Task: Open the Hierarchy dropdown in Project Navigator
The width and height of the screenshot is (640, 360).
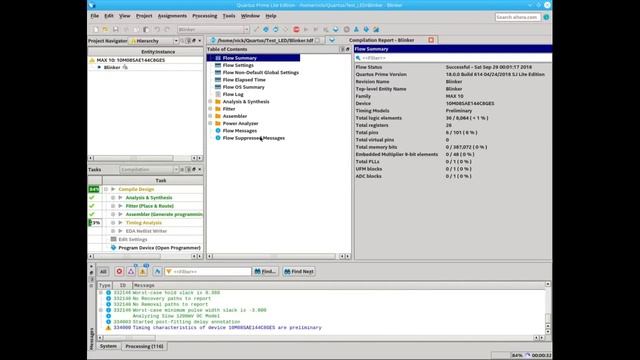Action: pyautogui.click(x=176, y=41)
